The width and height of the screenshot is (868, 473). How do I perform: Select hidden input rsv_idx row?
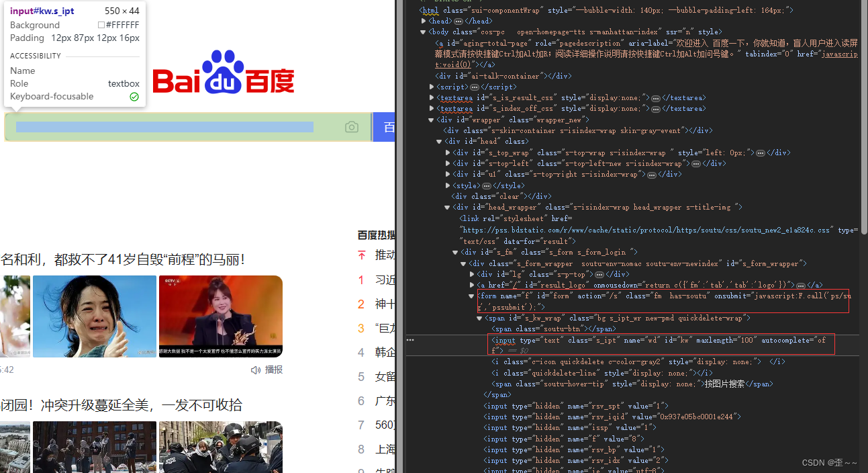pos(576,460)
